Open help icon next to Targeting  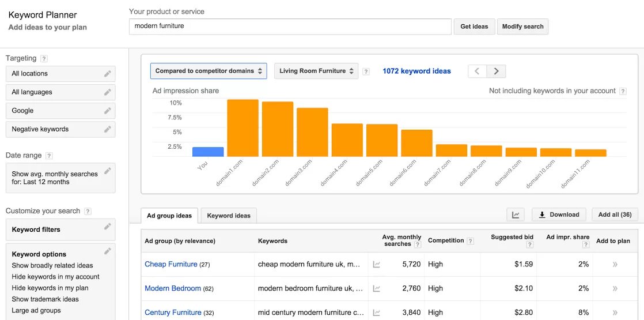pyautogui.click(x=44, y=59)
